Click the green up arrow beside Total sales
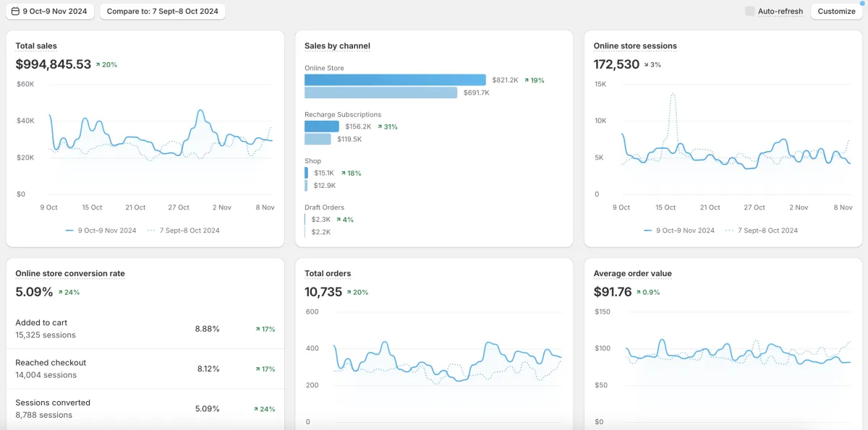The width and height of the screenshot is (868, 430). [x=98, y=64]
